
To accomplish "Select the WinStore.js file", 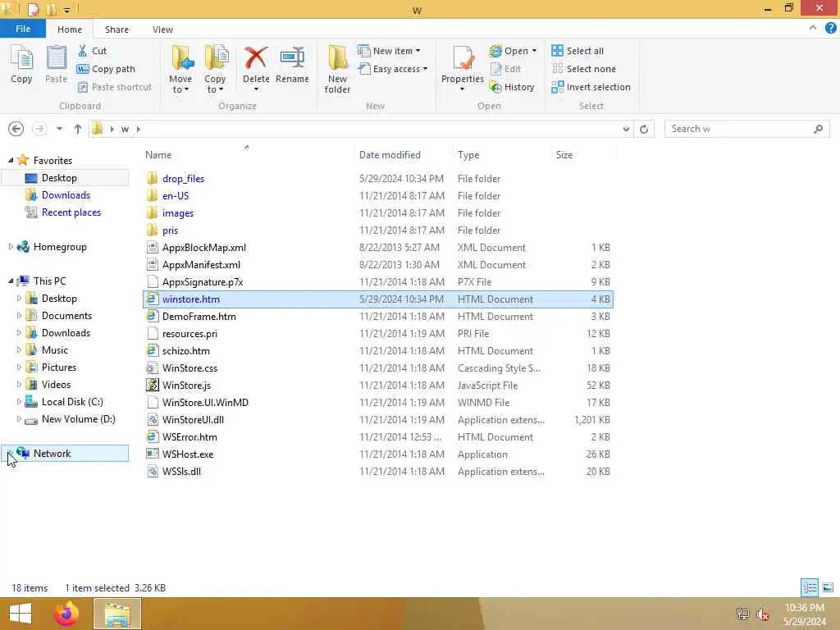I will (x=186, y=386).
